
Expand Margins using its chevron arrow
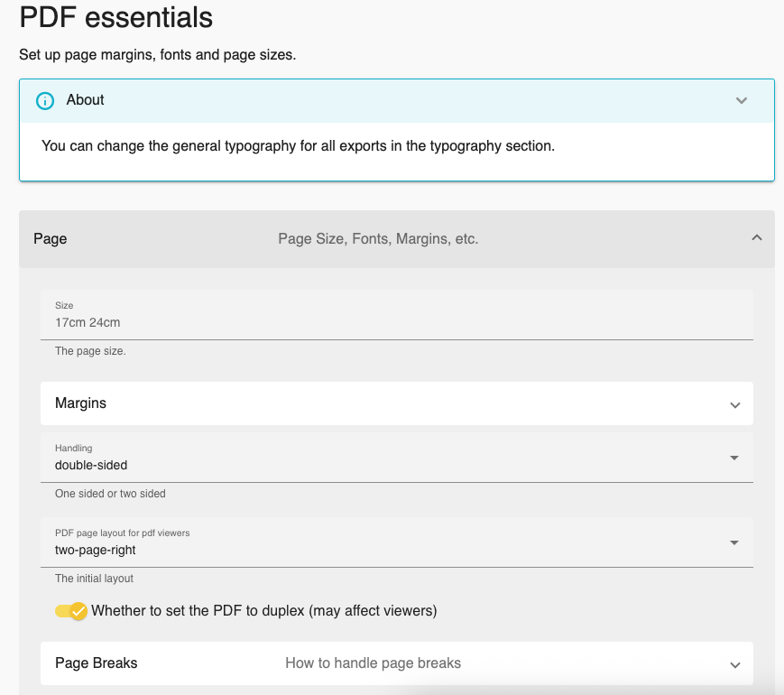coord(734,404)
